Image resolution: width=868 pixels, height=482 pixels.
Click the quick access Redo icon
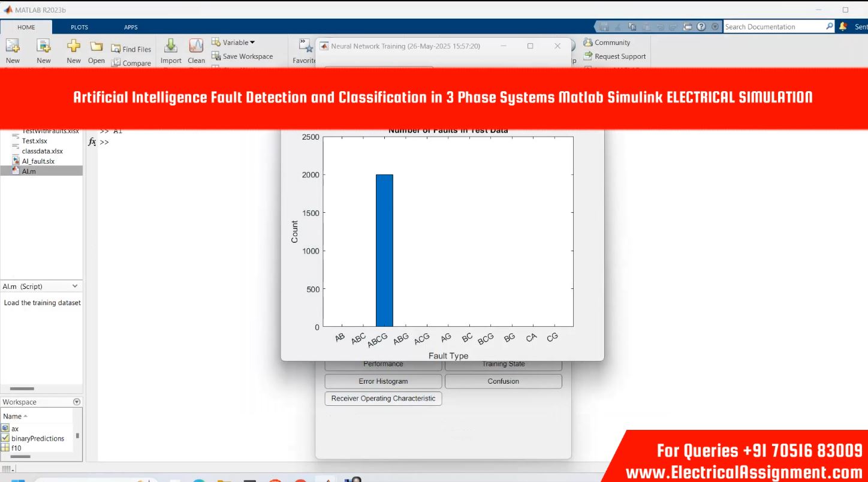[673, 27]
